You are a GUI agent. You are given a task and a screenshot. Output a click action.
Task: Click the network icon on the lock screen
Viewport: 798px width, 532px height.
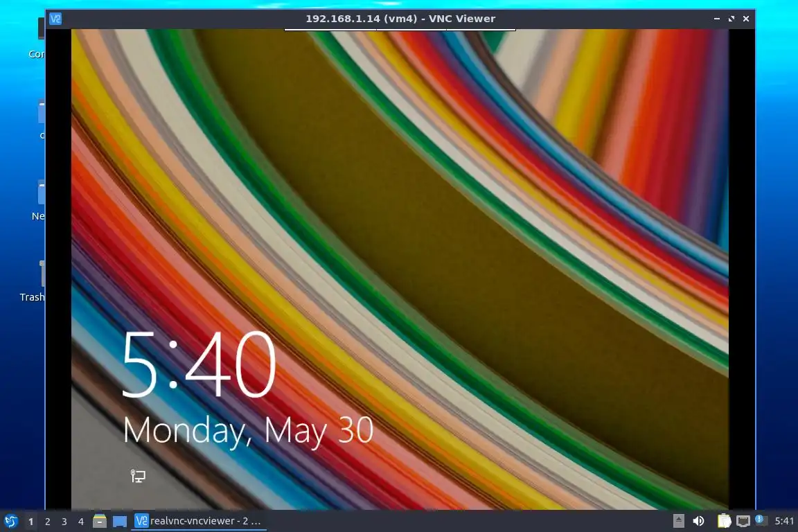pos(138,476)
